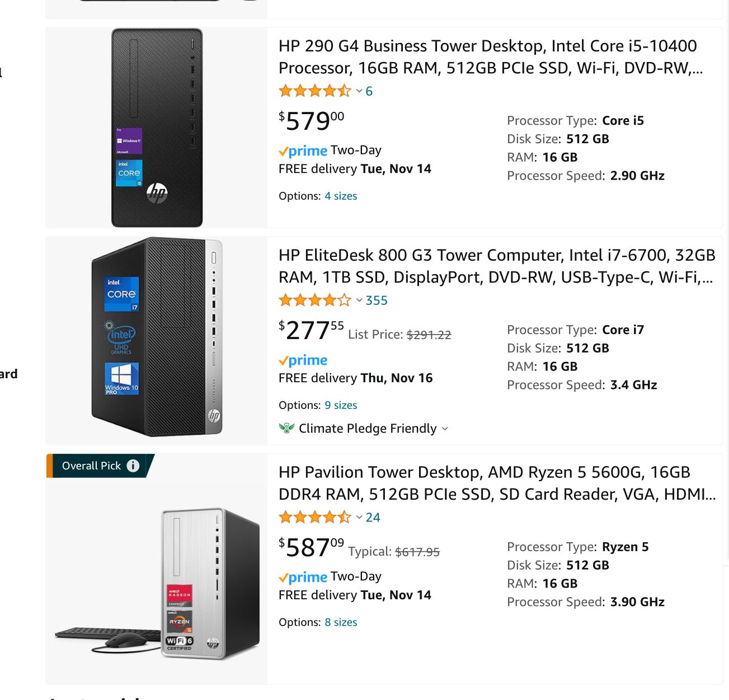Screen dimensions: 729x700
Task: Click Prime logo on HP EliteDesk listing
Action: [x=303, y=360]
